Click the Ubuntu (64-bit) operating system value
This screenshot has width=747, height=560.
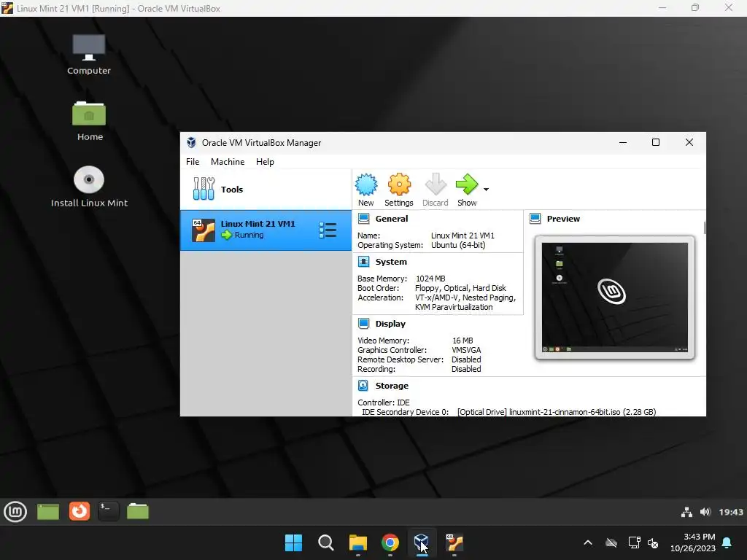(x=458, y=245)
